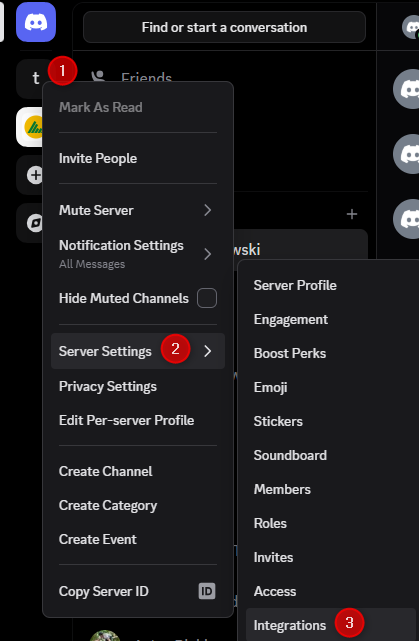419x641 pixels.
Task: Open Mute Server menu entry
Action: pos(138,210)
